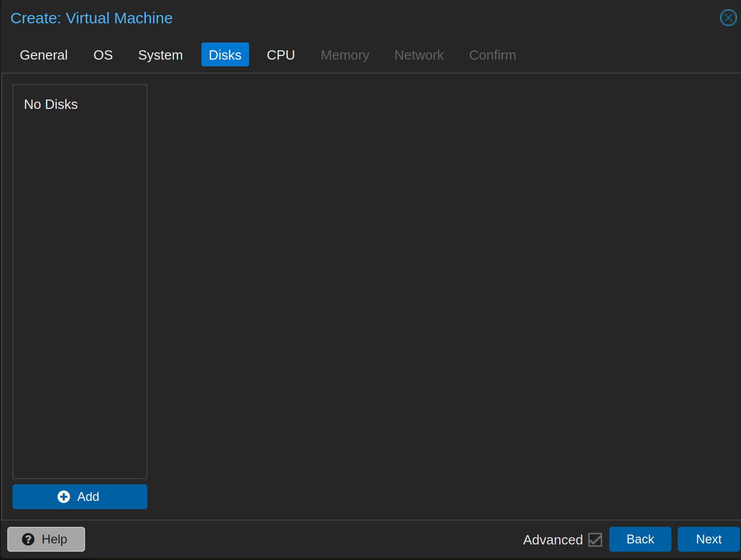Image resolution: width=741 pixels, height=560 pixels.
Task: Toggle the Advanced checkbox
Action: coord(595,540)
